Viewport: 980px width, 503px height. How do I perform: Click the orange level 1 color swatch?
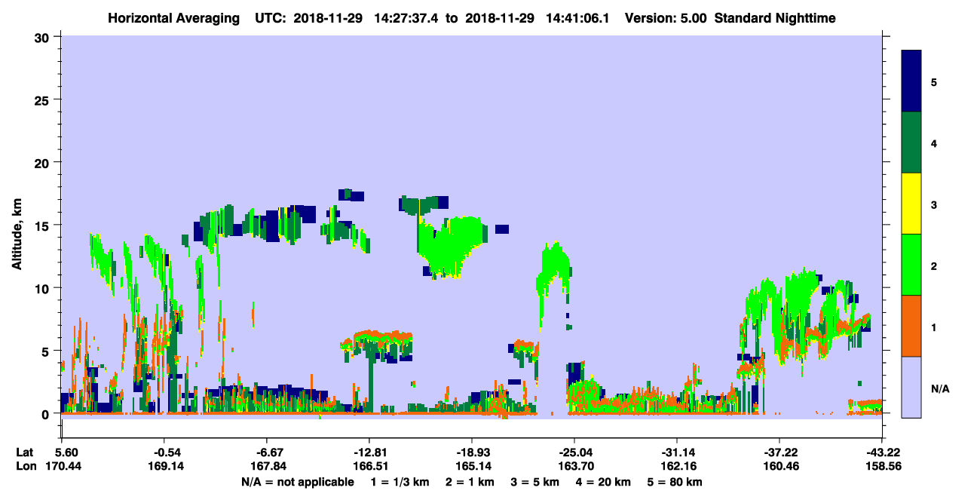point(911,326)
